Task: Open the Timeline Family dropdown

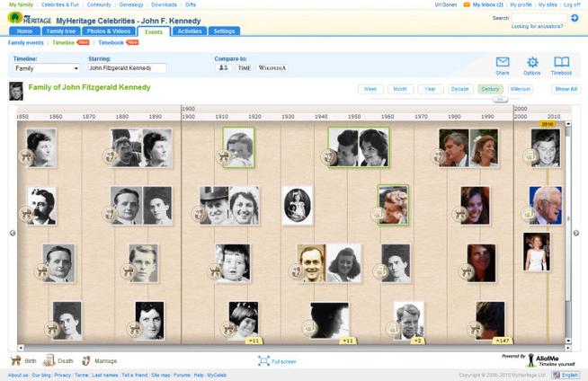Action: (47, 68)
